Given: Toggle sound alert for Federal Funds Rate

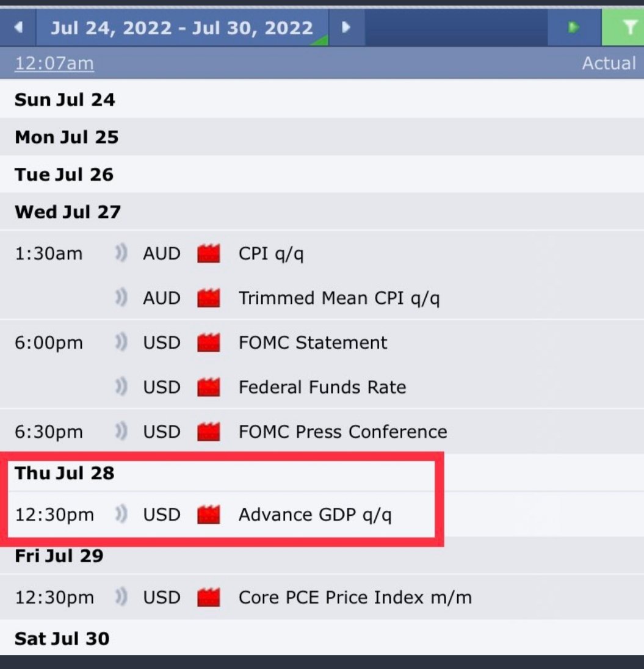Looking at the screenshot, I should point(121,386).
